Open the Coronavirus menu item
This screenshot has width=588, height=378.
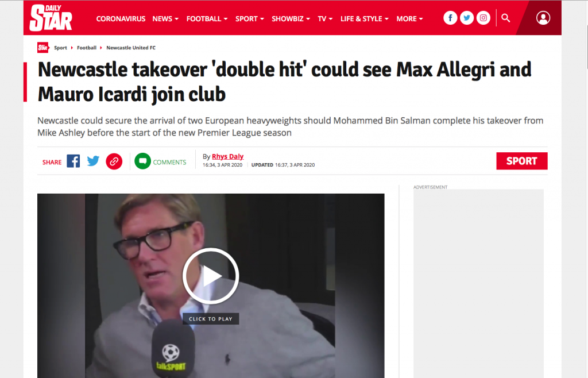coord(121,19)
